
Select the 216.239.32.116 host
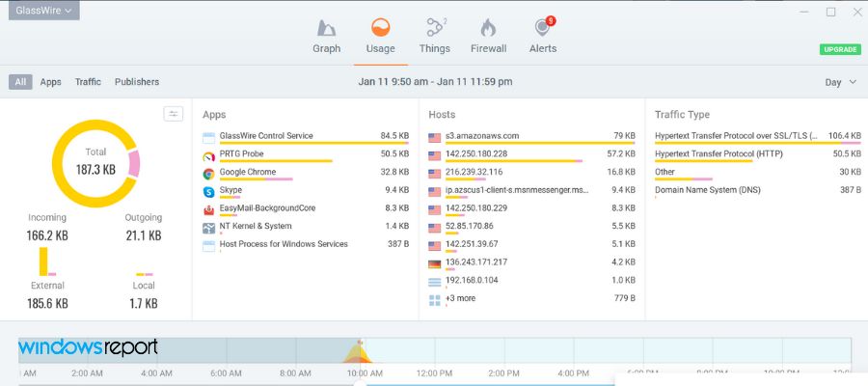click(x=532, y=174)
